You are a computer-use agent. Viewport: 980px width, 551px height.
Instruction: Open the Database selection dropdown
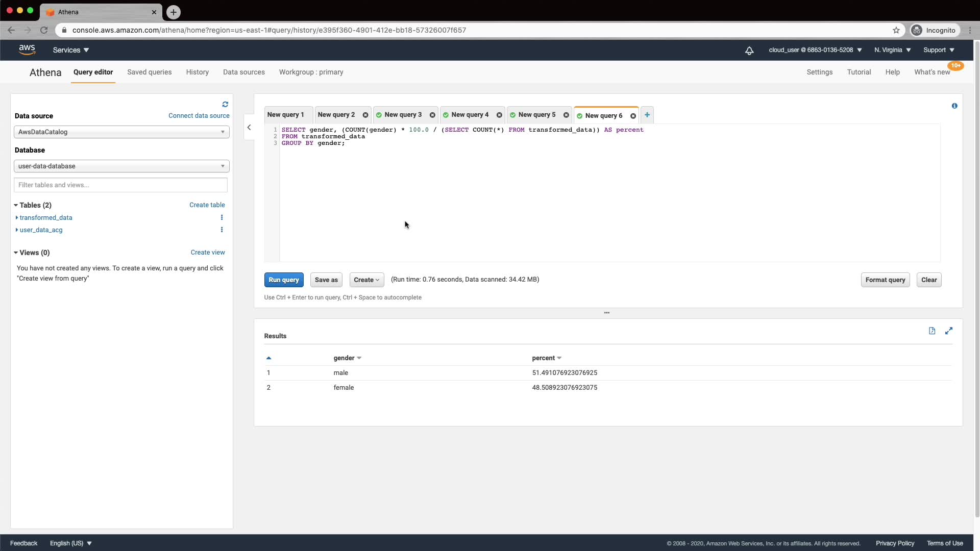click(x=121, y=166)
